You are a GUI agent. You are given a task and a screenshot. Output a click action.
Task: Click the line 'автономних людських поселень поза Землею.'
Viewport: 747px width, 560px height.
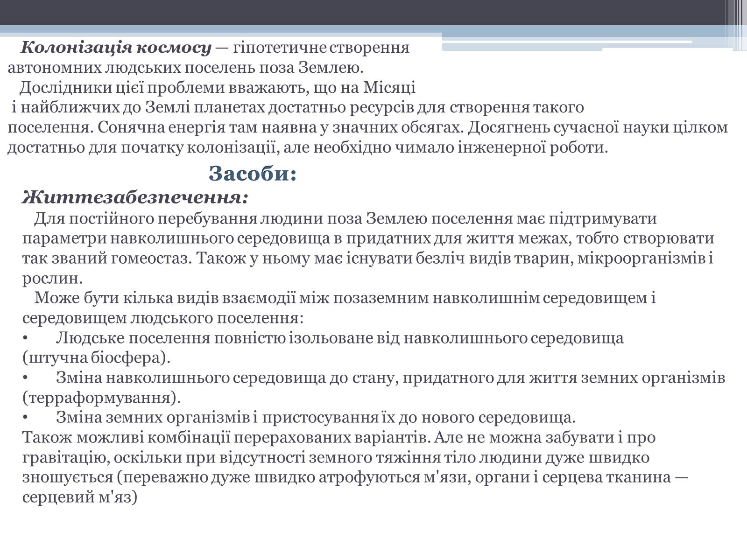(185, 68)
